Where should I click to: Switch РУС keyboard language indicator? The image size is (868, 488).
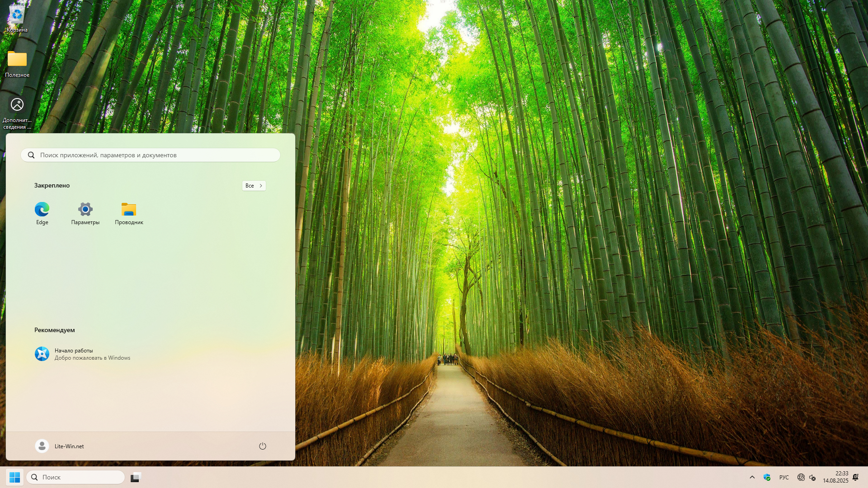pyautogui.click(x=784, y=478)
